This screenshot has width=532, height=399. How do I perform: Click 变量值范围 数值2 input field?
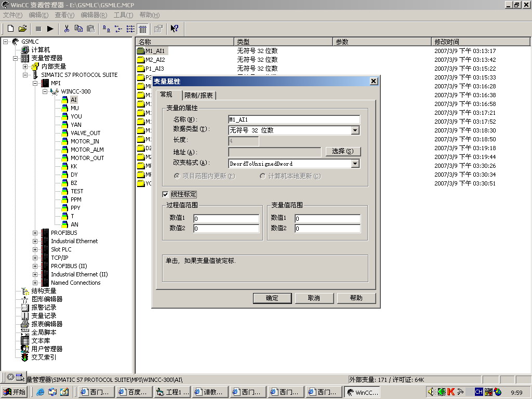[327, 229]
